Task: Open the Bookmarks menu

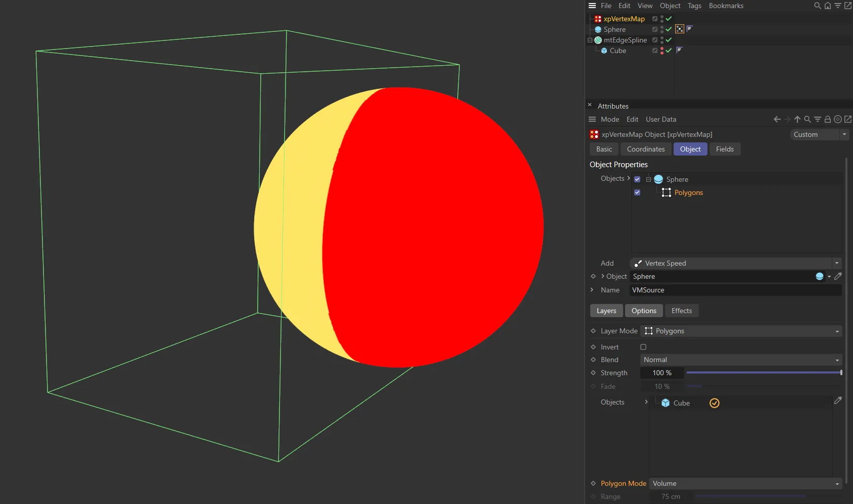Action: 726,6
